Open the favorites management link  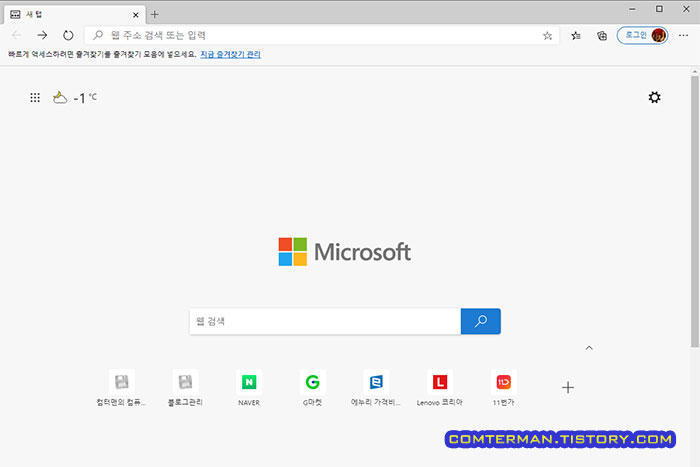point(230,54)
